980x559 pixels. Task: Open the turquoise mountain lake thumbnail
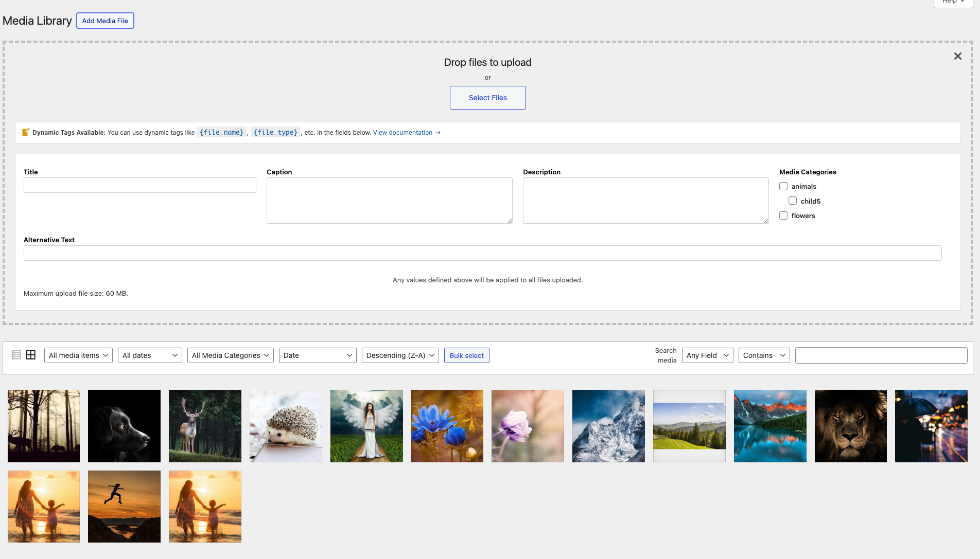tap(770, 426)
